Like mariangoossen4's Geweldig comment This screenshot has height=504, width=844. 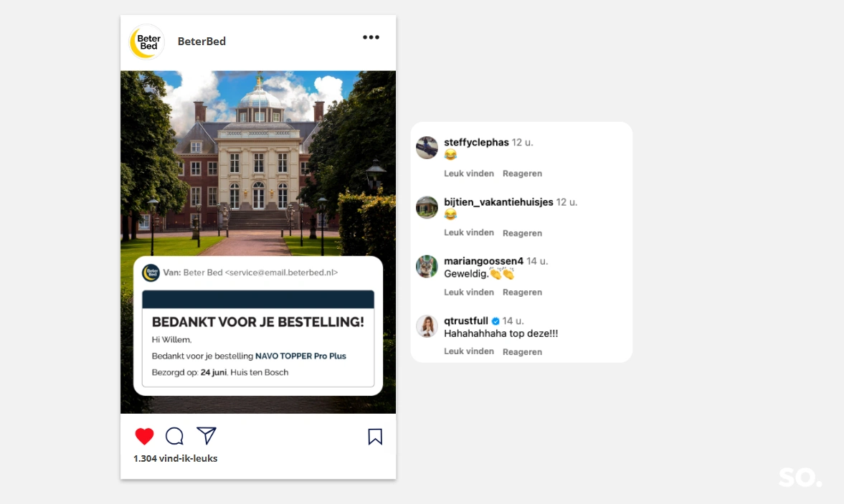(x=469, y=292)
